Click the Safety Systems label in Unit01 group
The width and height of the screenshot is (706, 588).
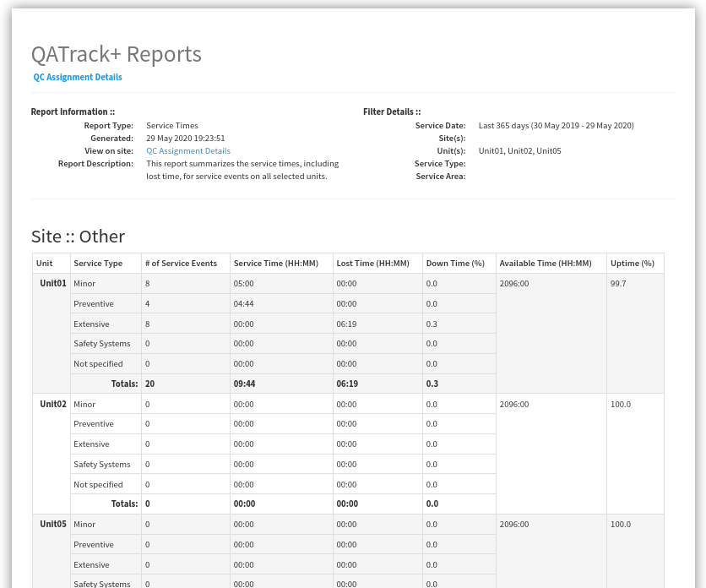click(101, 344)
